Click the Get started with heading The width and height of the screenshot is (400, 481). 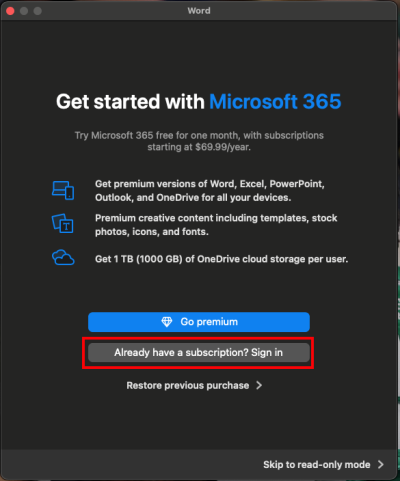point(130,102)
